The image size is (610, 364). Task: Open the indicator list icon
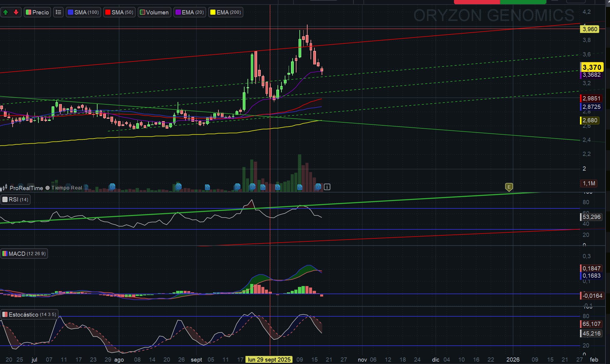tap(59, 12)
